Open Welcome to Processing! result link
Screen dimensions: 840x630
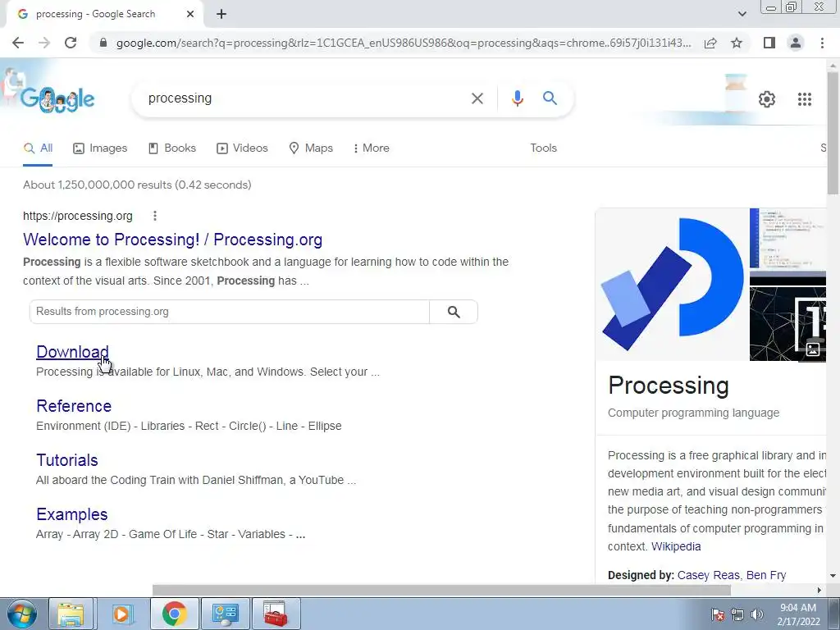point(172,240)
